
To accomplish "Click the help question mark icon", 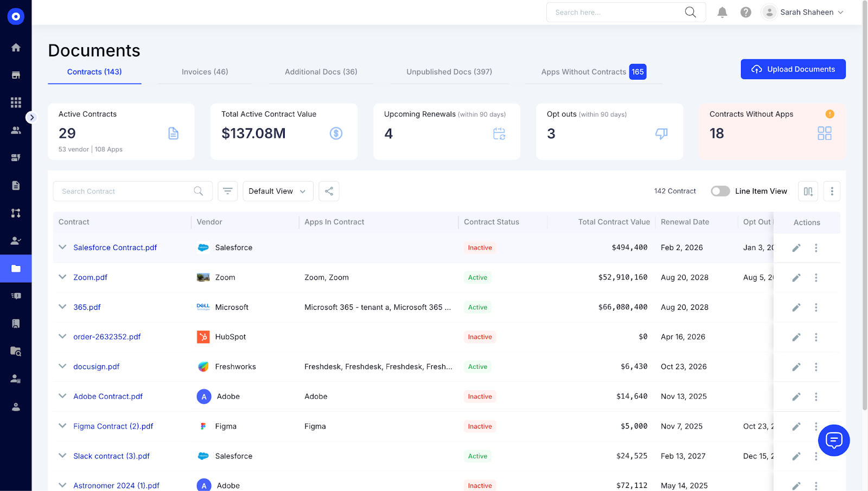I will (745, 11).
